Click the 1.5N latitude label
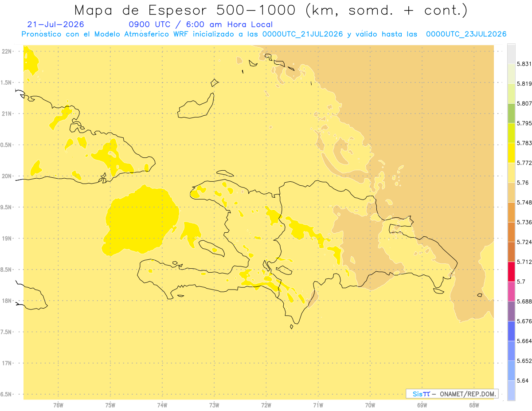532x411 pixels. pos(7,82)
